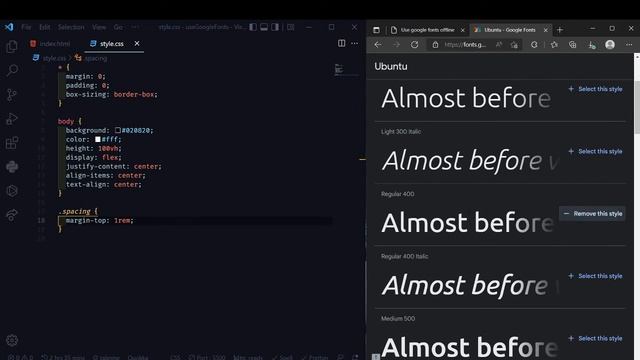Open Favorites star in Edge toolbar
Viewport: 640px width, 360px height.
point(554,45)
